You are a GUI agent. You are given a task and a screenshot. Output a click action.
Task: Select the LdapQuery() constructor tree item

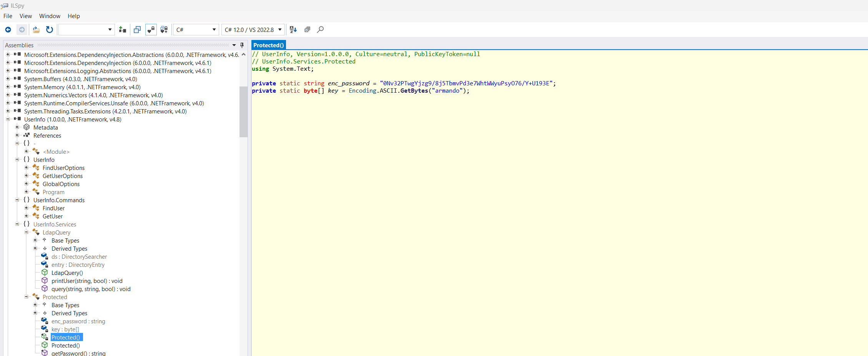click(x=67, y=273)
